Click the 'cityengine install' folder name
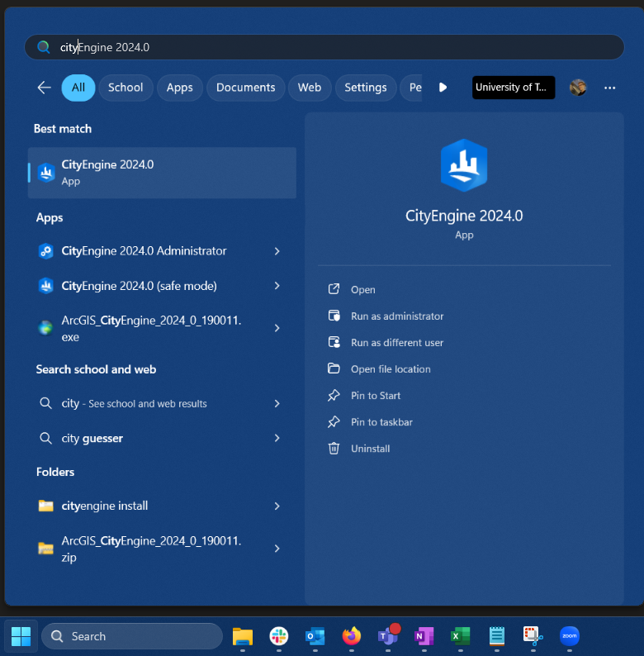Viewport: 644px width, 656px height. point(105,506)
